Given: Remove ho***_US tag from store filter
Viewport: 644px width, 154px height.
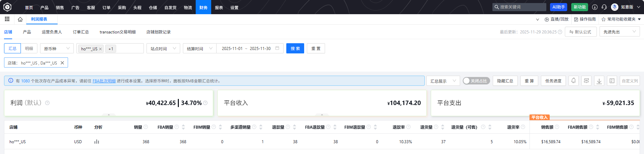Looking at the screenshot, I should (x=100, y=49).
